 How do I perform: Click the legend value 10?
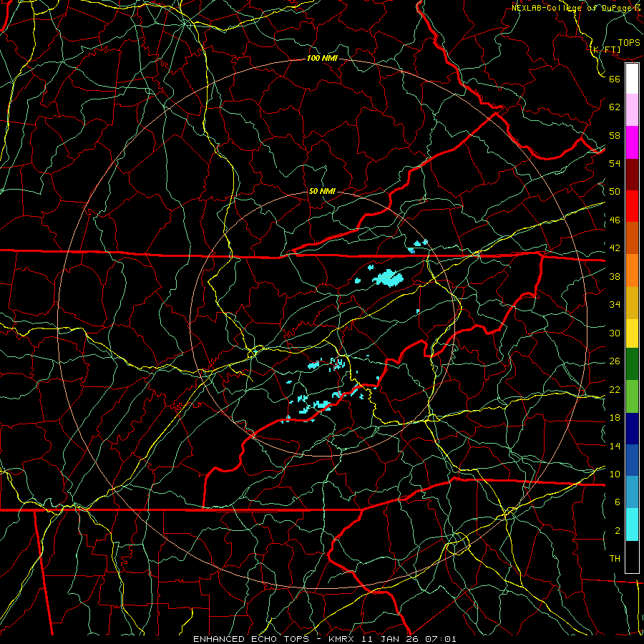(615, 474)
